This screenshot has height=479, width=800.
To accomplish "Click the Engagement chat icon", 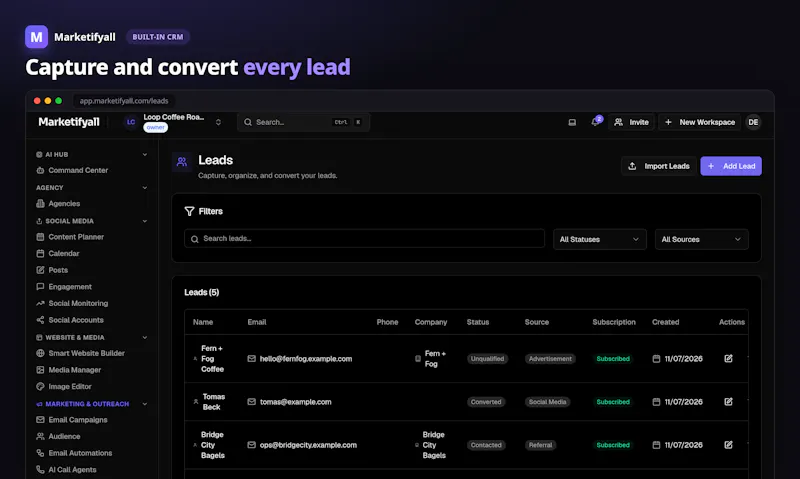I will [40, 287].
